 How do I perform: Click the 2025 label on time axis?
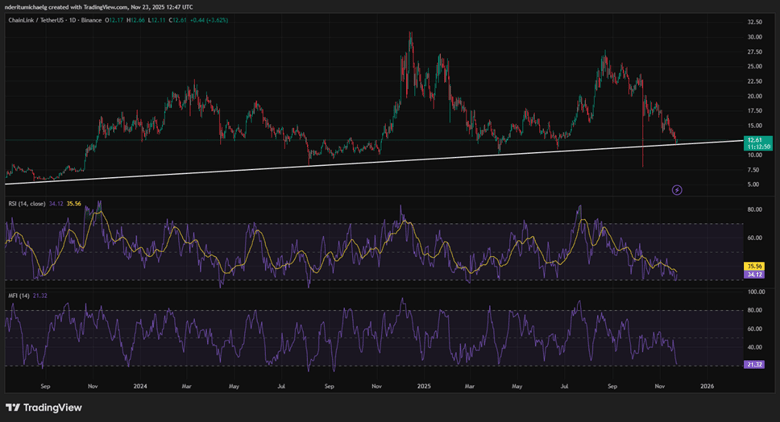click(424, 386)
